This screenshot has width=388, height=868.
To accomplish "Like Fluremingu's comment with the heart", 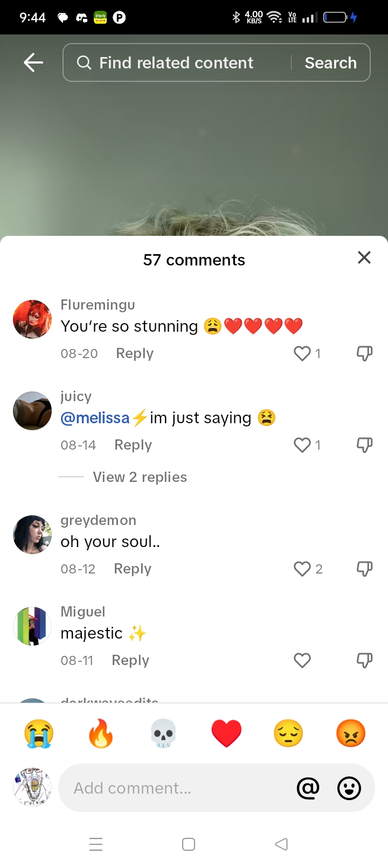I will 302,354.
